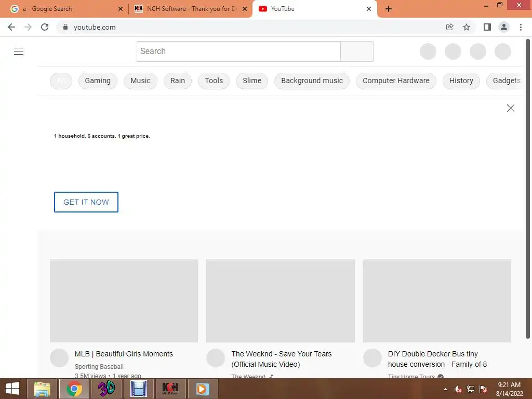Click the padlock site info icon
This screenshot has width=532, height=399.
click(65, 27)
